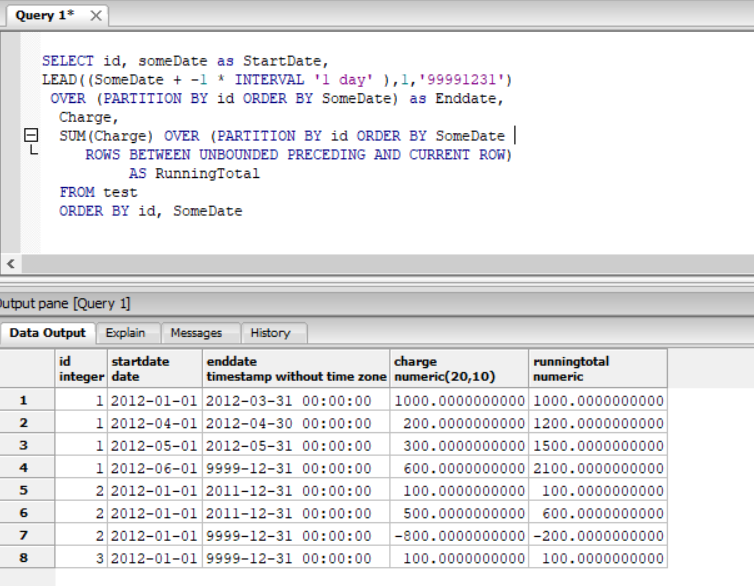Click the 'Charge,' line in query

coord(88,117)
